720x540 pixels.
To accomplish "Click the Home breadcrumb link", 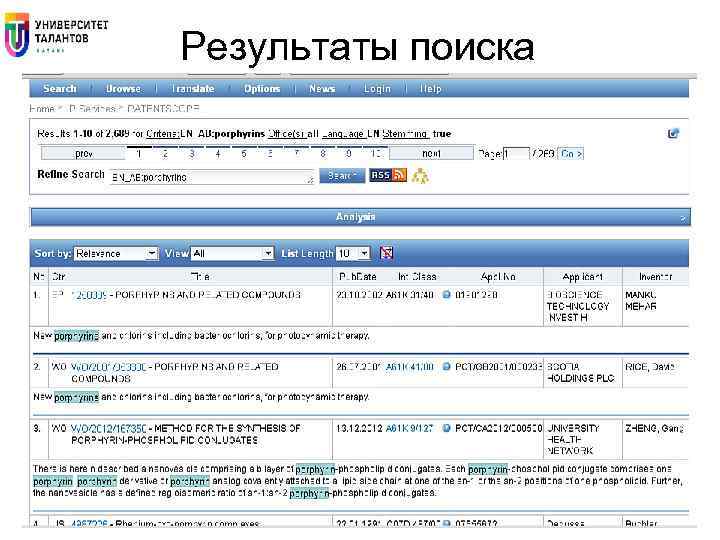I will coord(42,109).
